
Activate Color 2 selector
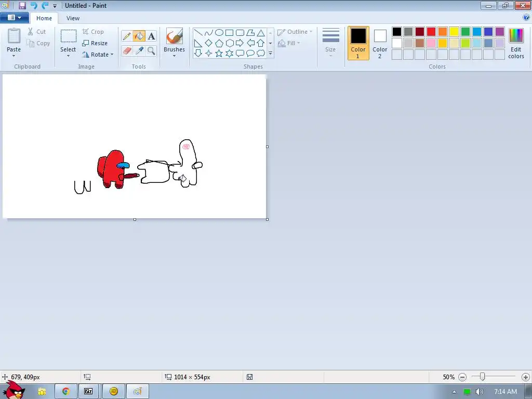[380, 43]
